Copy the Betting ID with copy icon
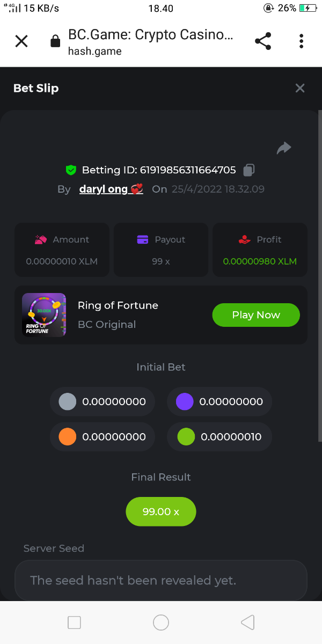The height and width of the screenshot is (644, 322). (x=248, y=170)
